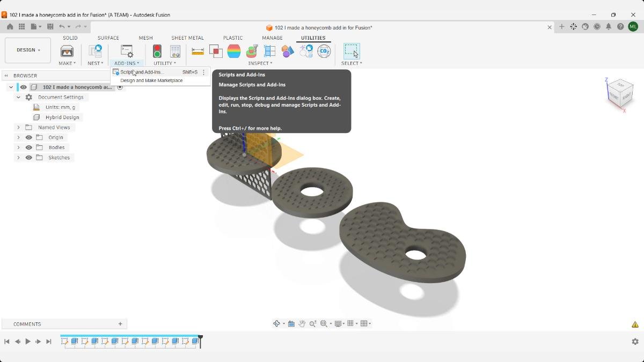The image size is (644, 362).
Task: Collapse the root component tree
Action: point(11,87)
